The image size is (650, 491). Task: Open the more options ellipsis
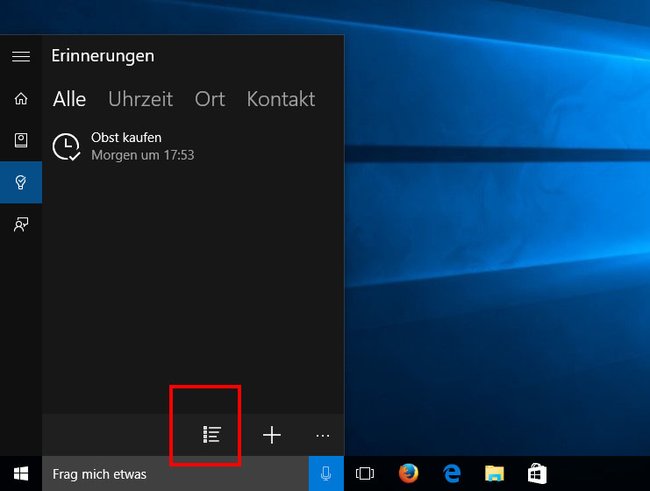click(x=323, y=436)
